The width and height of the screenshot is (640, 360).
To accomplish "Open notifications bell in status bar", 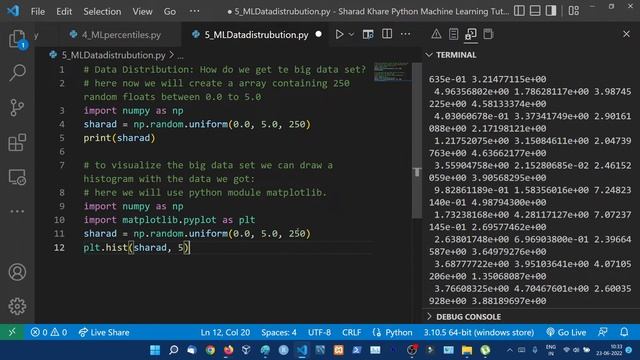I will (x=624, y=332).
